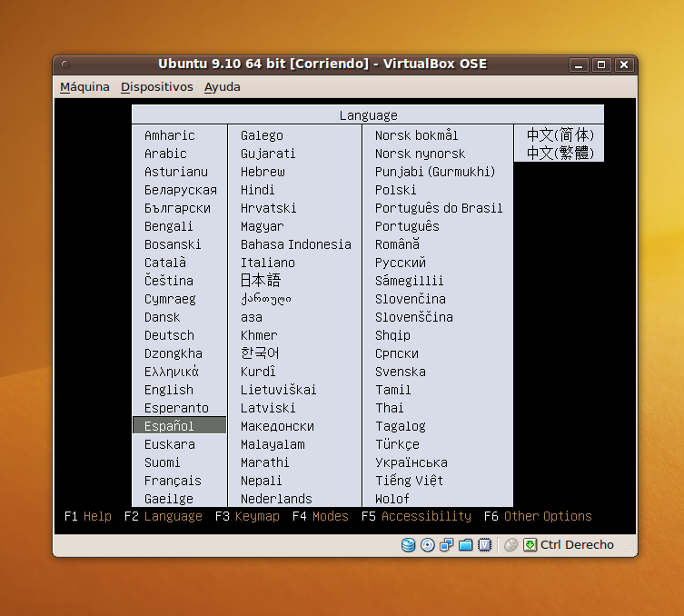Choose Euskara language

click(x=169, y=444)
